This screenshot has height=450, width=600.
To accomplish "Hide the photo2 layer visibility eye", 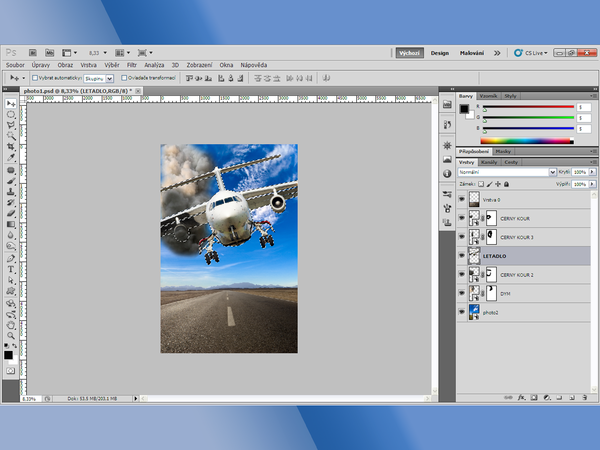I will click(462, 312).
